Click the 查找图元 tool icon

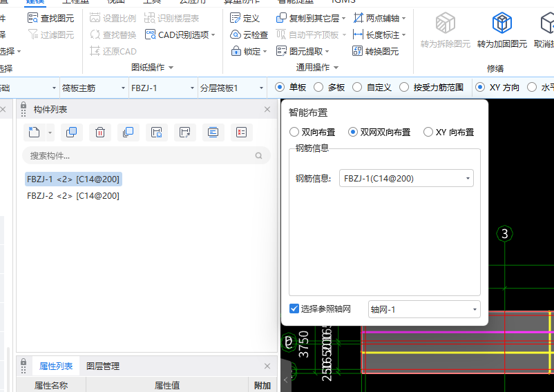(x=33, y=18)
